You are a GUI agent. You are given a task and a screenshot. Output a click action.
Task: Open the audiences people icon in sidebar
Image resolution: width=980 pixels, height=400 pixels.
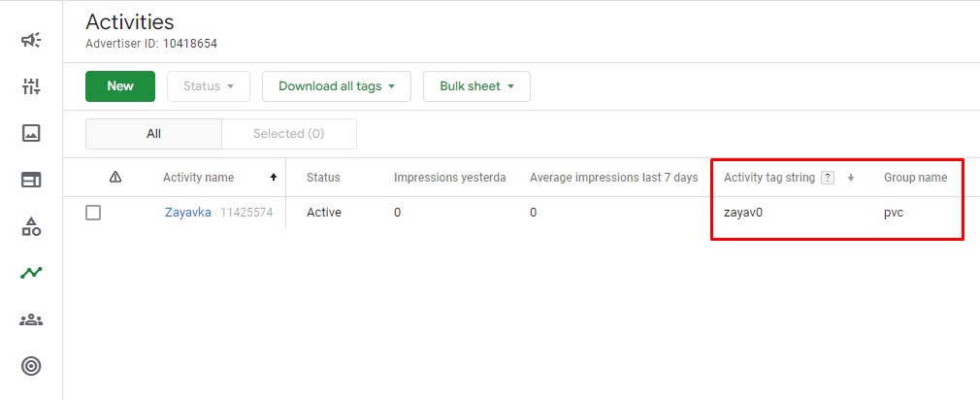point(31,319)
